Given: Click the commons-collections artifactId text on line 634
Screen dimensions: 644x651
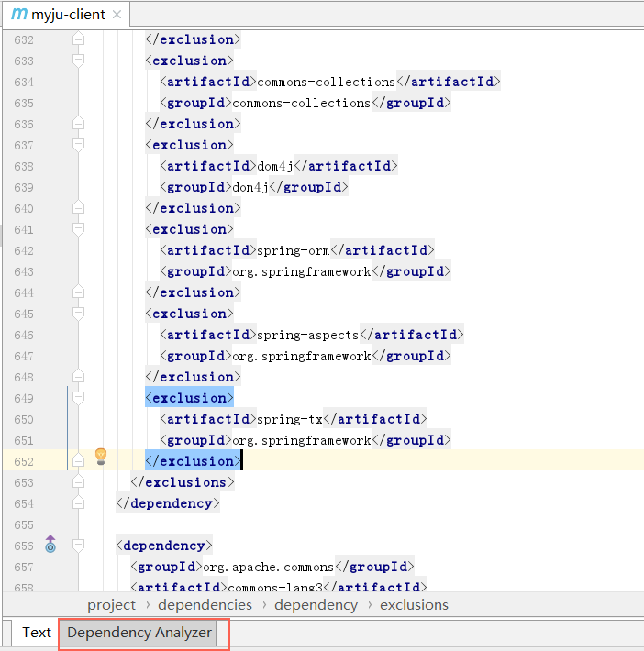Looking at the screenshot, I should click(327, 82).
